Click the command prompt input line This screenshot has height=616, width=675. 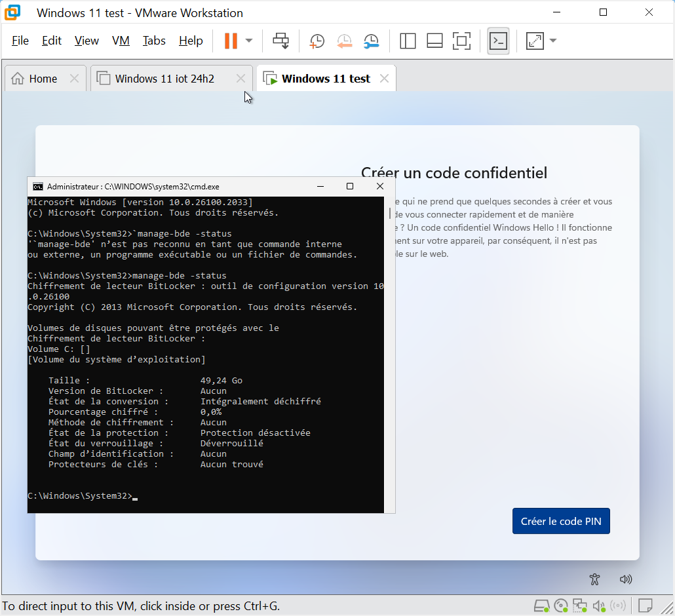coord(83,496)
